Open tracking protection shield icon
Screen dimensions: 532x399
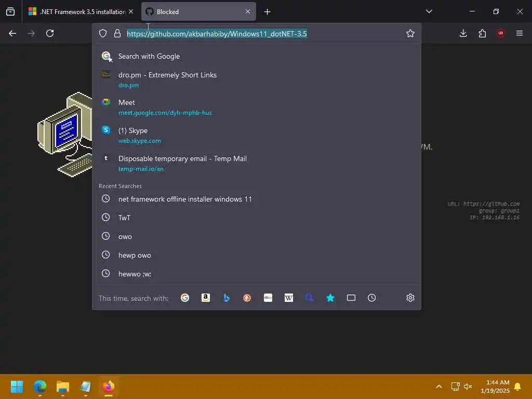click(103, 33)
